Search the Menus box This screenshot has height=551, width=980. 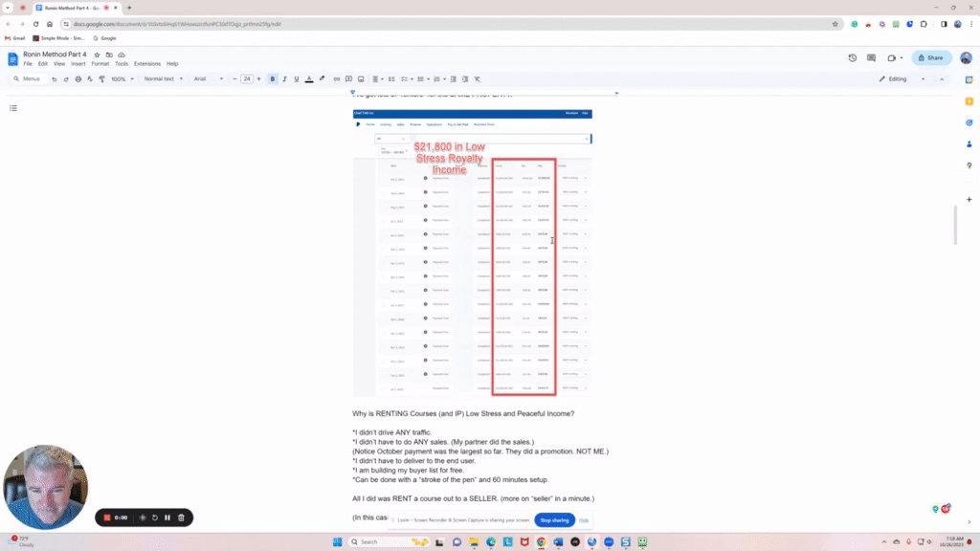[x=28, y=79]
